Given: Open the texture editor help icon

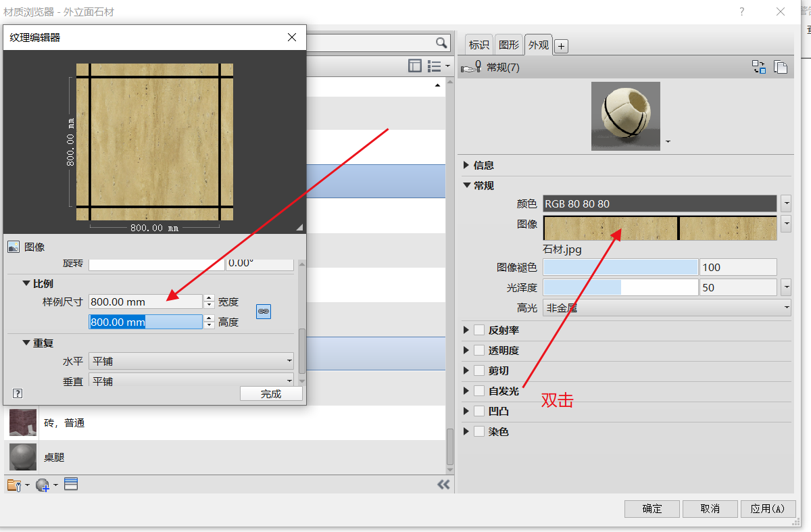Looking at the screenshot, I should [x=18, y=393].
